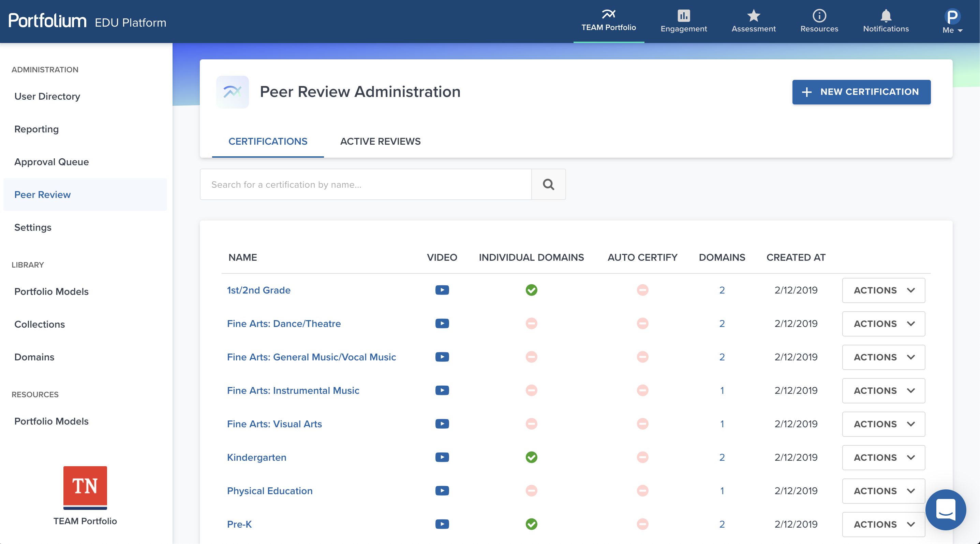Image resolution: width=980 pixels, height=544 pixels.
Task: Toggle Individual Domains for Fine Arts: Dance/Theatre
Action: (531, 324)
